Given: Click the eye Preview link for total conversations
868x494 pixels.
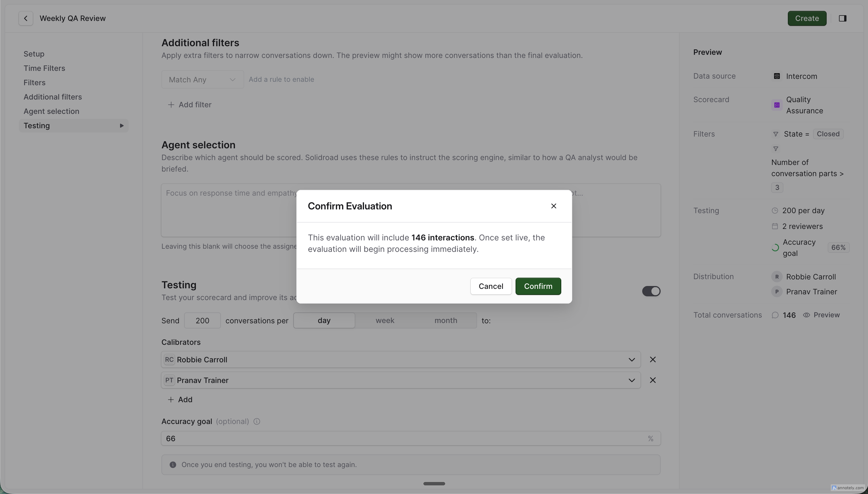Looking at the screenshot, I should click(x=821, y=315).
